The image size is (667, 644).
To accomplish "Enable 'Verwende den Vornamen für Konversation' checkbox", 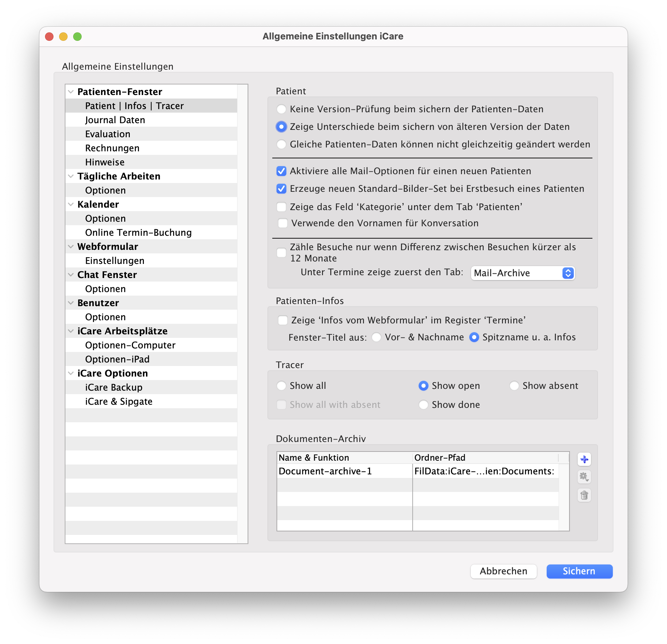I will (x=283, y=223).
